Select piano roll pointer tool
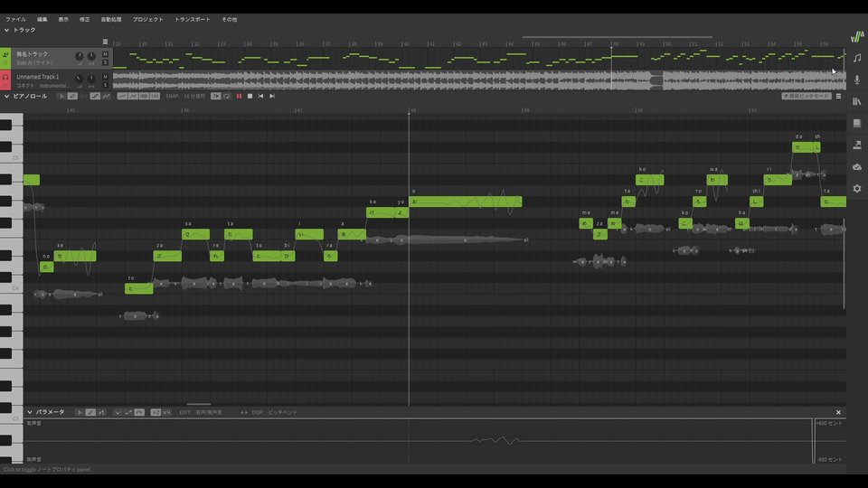The image size is (868, 488). [x=62, y=97]
